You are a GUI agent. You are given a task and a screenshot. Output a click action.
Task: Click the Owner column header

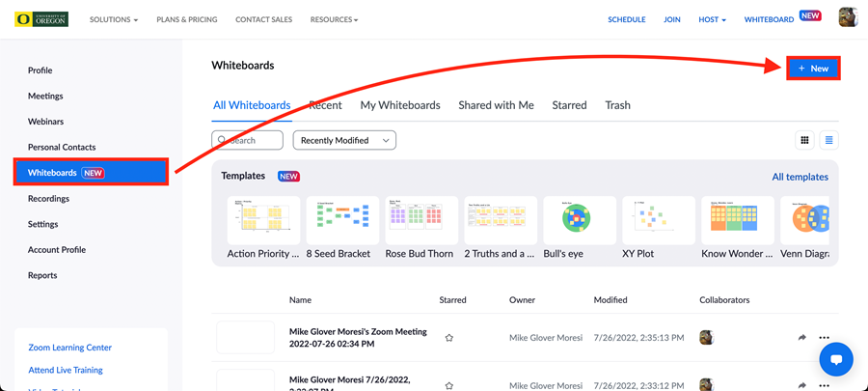522,299
